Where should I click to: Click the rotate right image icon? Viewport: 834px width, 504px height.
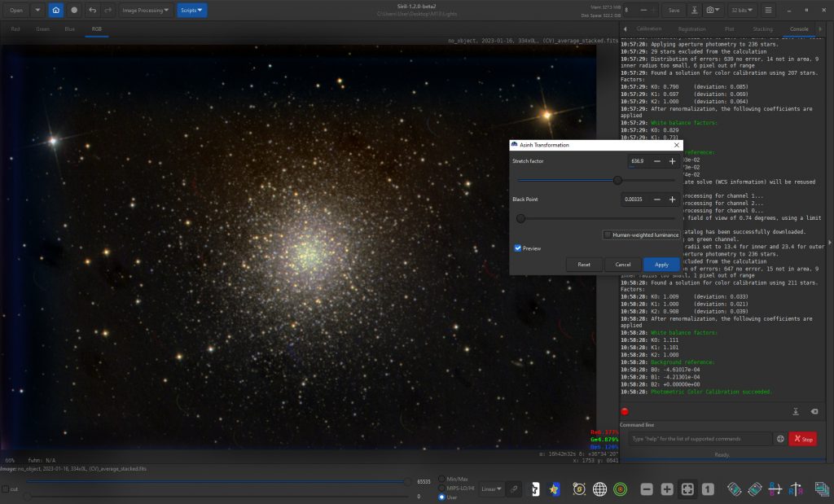tap(755, 489)
